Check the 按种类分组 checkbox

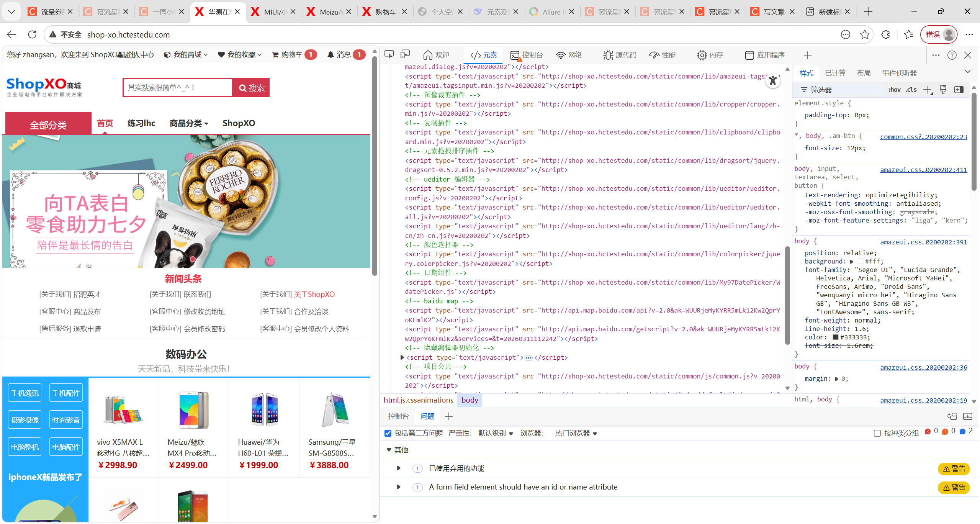(x=877, y=433)
